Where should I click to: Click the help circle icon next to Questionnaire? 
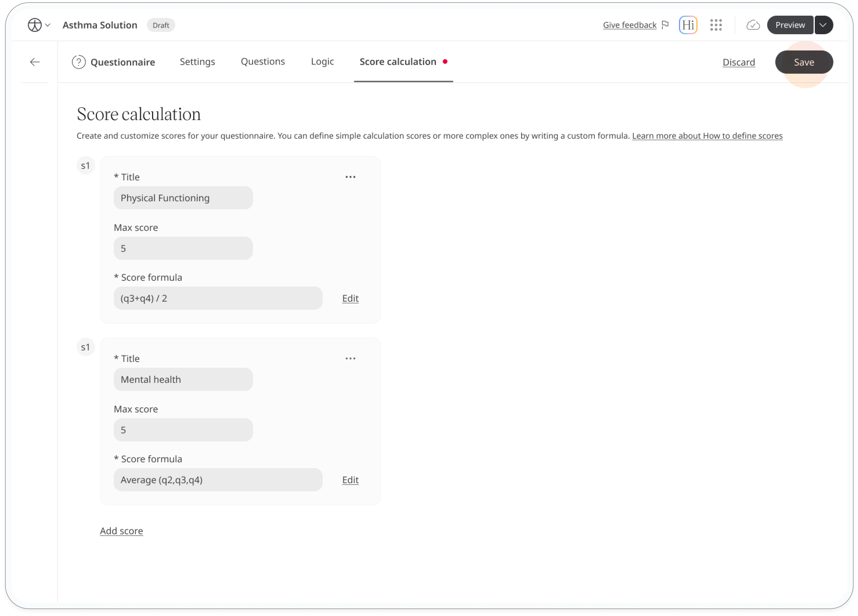point(79,61)
